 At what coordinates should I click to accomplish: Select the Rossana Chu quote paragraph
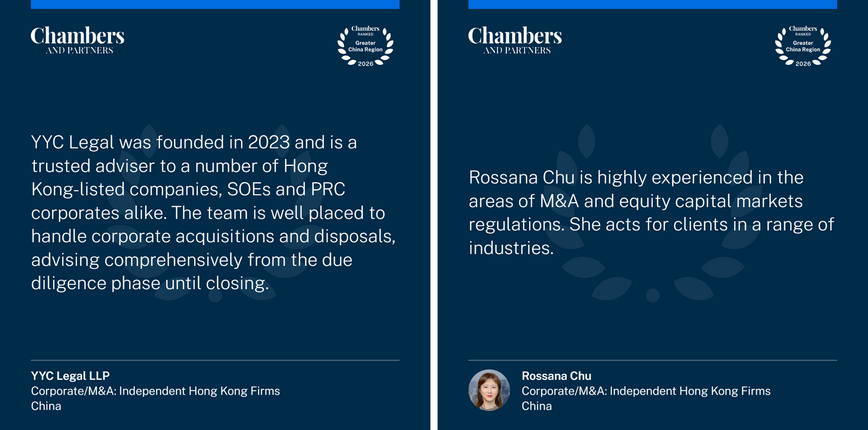(x=651, y=213)
